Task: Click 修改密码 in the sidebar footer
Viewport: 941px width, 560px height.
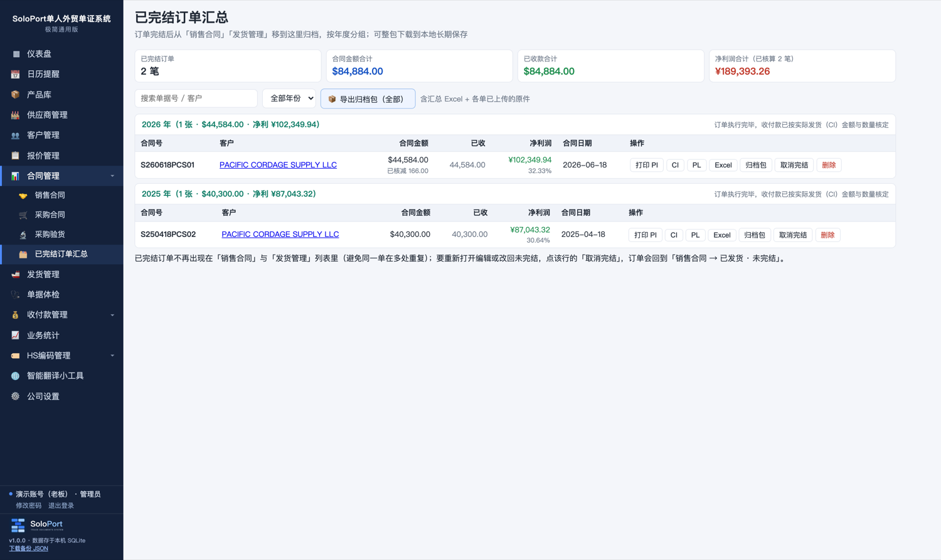Action: pos(28,505)
